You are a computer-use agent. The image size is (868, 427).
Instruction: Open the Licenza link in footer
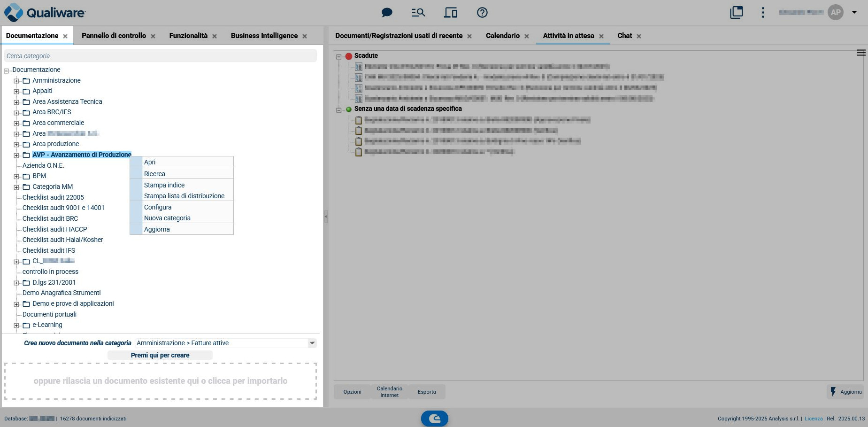coord(814,419)
